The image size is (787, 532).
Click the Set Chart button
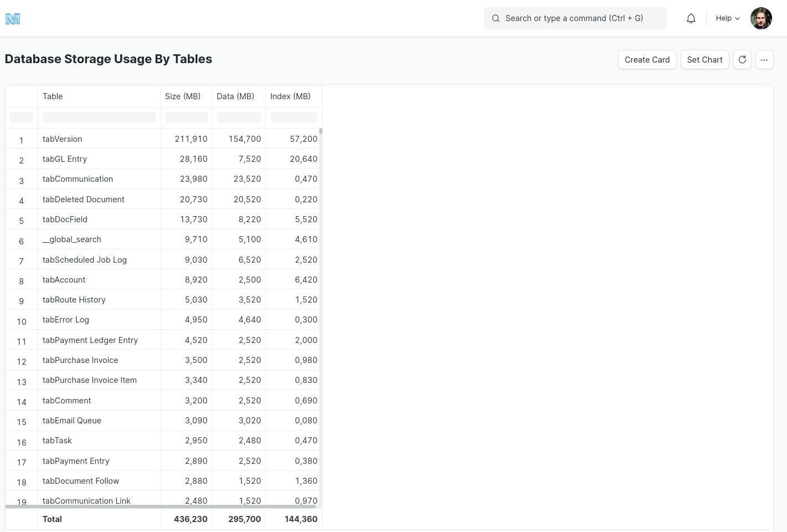tap(704, 60)
